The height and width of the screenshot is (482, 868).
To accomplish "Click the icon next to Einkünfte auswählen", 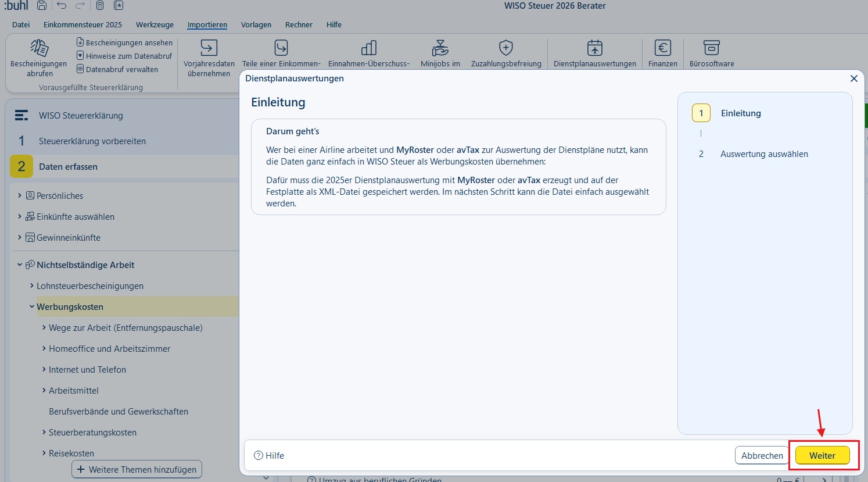I will (x=30, y=216).
